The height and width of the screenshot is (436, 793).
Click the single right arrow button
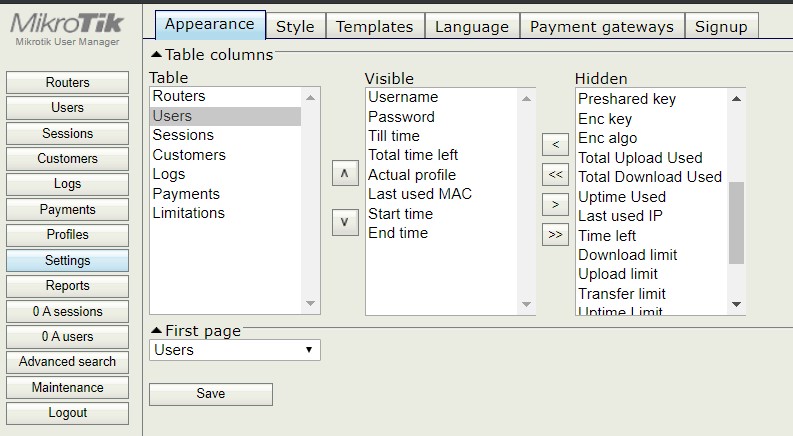(x=555, y=205)
